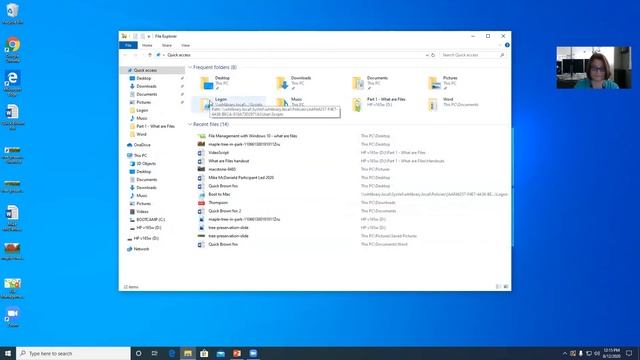Open address bar history dropdown

pyautogui.click(x=427, y=55)
